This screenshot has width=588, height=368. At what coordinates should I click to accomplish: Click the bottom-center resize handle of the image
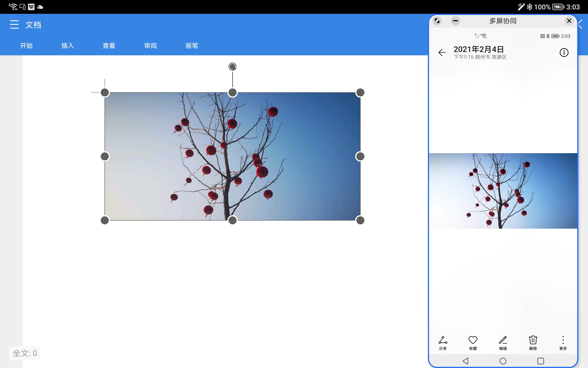pos(232,220)
